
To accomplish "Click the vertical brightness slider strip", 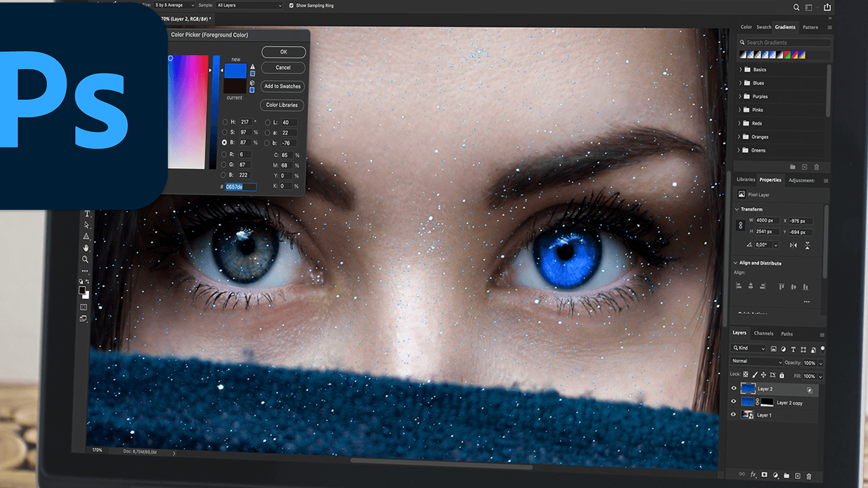I will coord(215,112).
